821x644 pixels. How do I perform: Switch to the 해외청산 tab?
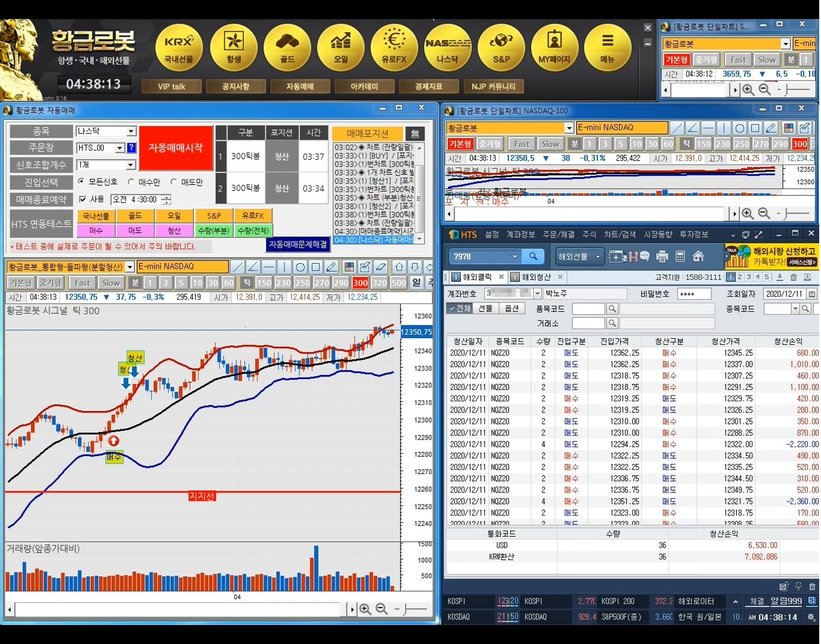point(537,277)
